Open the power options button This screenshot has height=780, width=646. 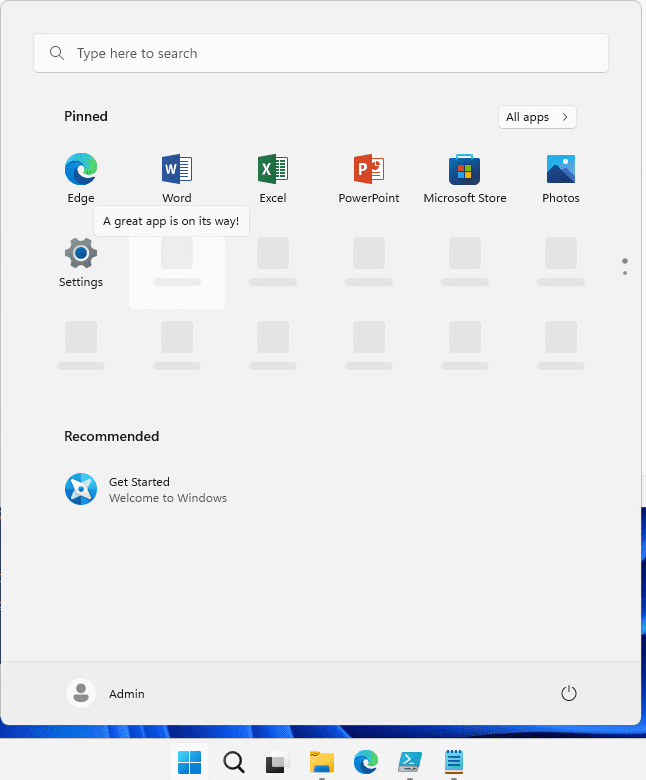(x=568, y=693)
